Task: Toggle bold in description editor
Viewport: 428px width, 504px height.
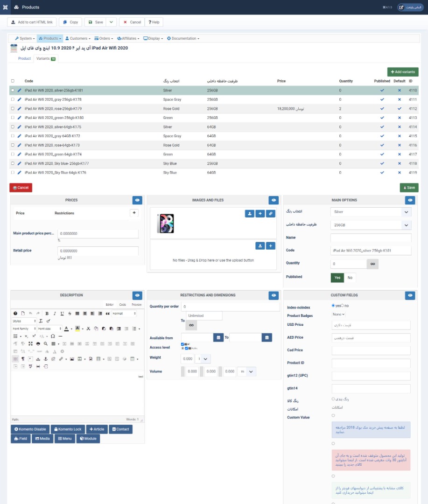Action: pos(47,314)
